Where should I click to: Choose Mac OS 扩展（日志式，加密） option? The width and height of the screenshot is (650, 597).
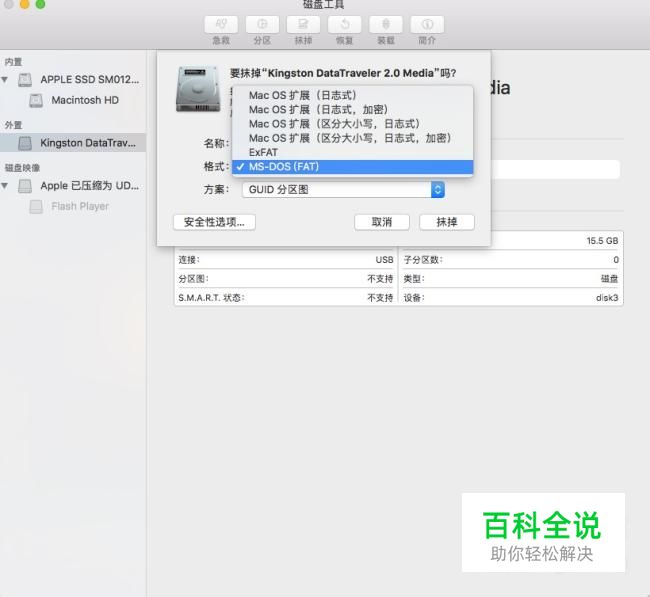[x=352, y=109]
